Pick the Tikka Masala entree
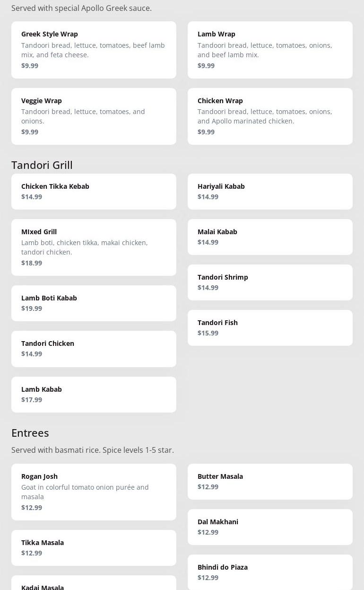Viewport: 364px width, 590px height. (x=94, y=547)
